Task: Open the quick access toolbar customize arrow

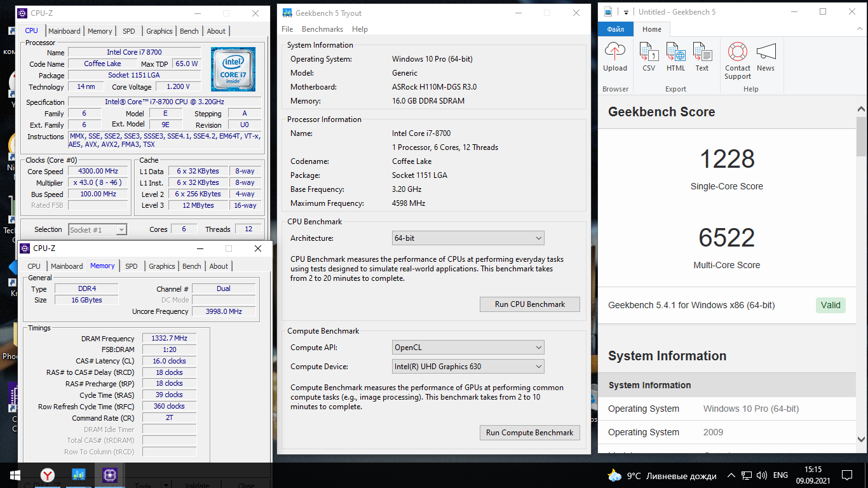Action: pyautogui.click(x=626, y=12)
